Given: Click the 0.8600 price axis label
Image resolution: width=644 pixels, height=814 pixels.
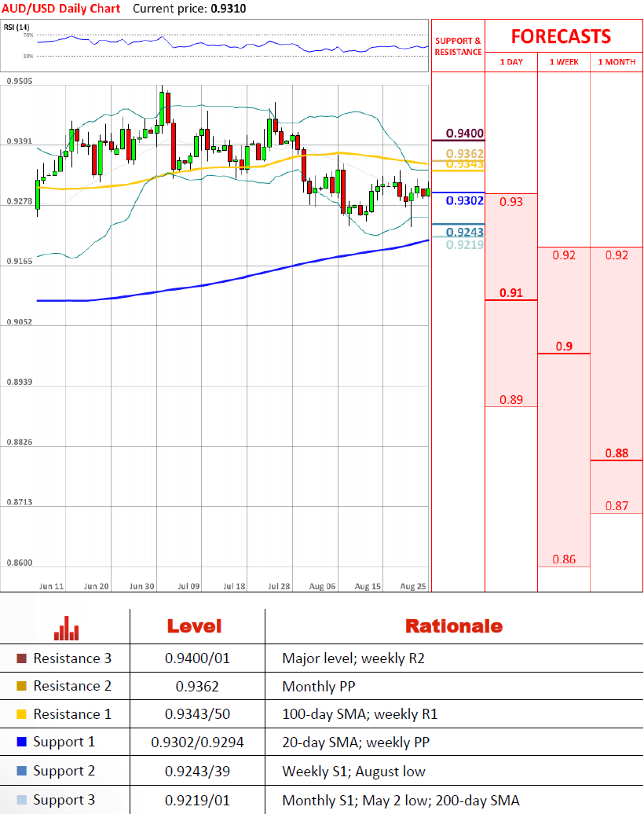Looking at the screenshot, I should click(x=19, y=563).
